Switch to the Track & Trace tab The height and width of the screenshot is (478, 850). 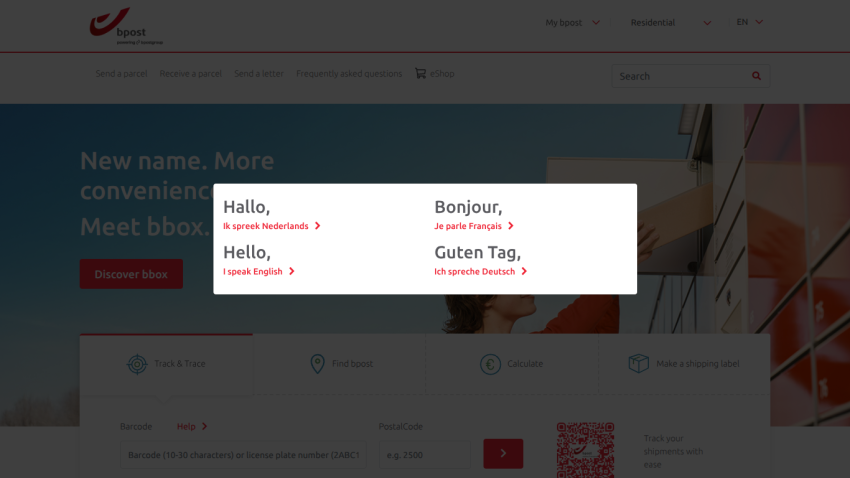166,364
